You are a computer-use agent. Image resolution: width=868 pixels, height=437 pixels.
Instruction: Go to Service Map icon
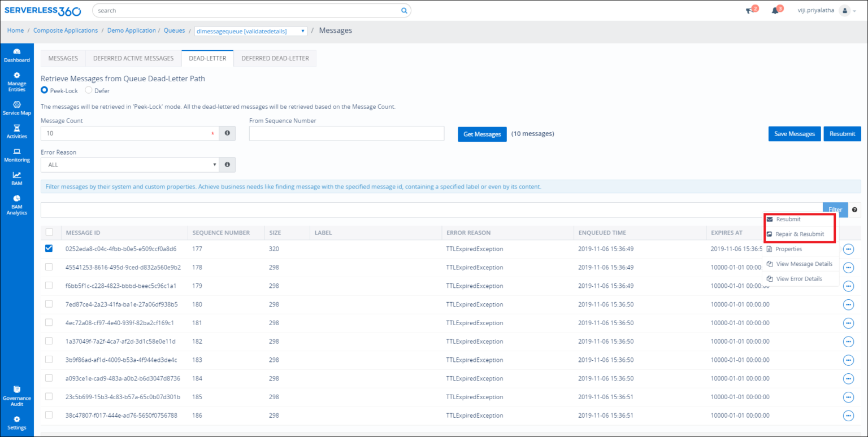[x=16, y=108]
